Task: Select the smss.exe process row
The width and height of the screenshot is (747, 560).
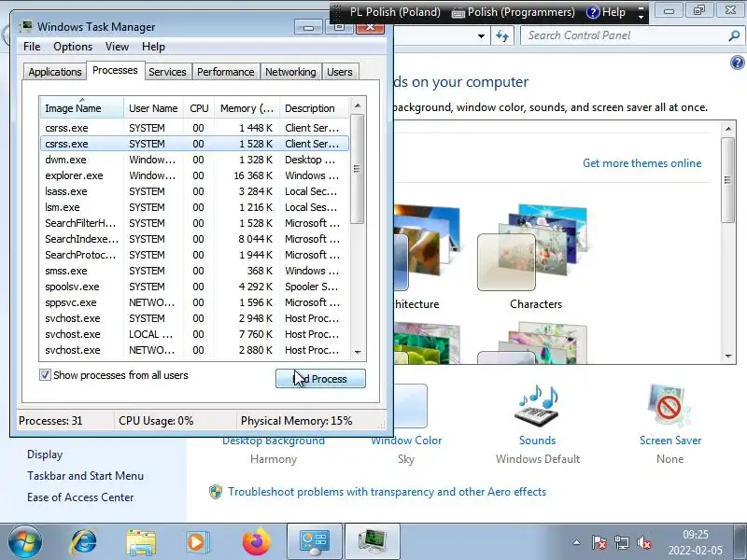Action: 195,271
